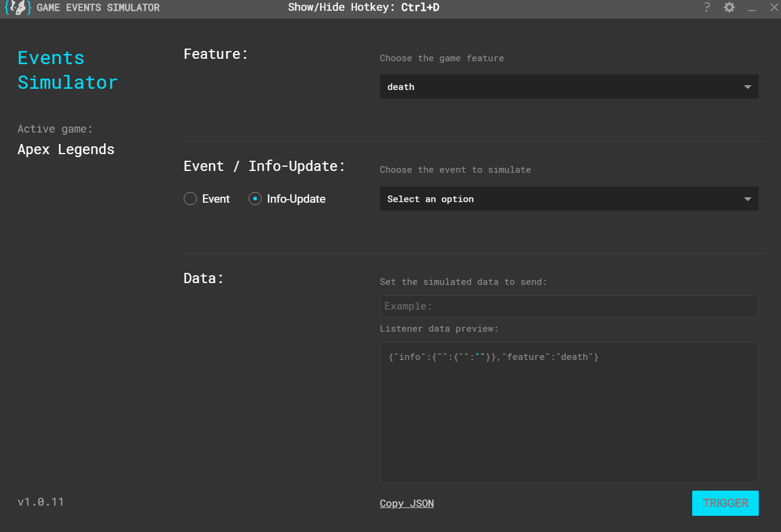The height and width of the screenshot is (532, 781).
Task: Open settings with the gear icon
Action: (729, 8)
